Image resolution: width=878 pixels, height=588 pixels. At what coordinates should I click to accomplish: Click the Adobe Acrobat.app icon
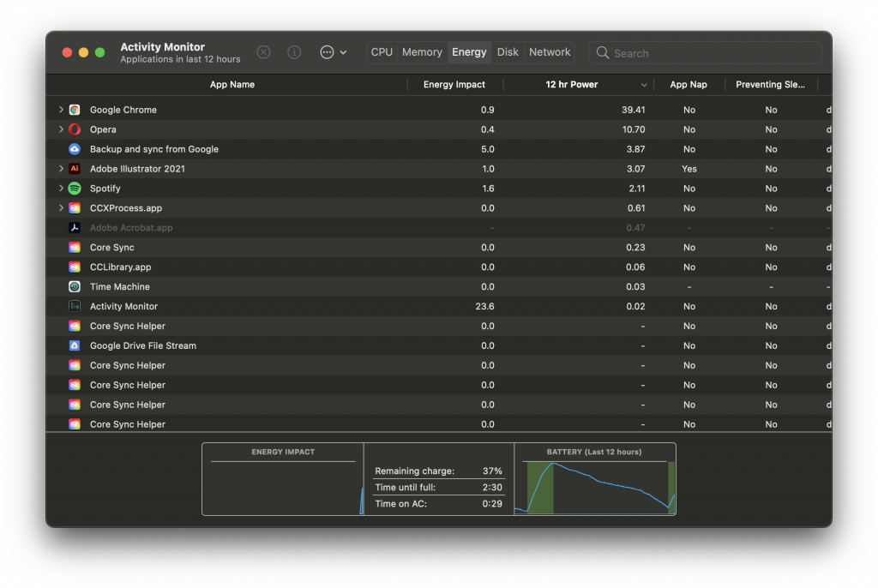[75, 227]
